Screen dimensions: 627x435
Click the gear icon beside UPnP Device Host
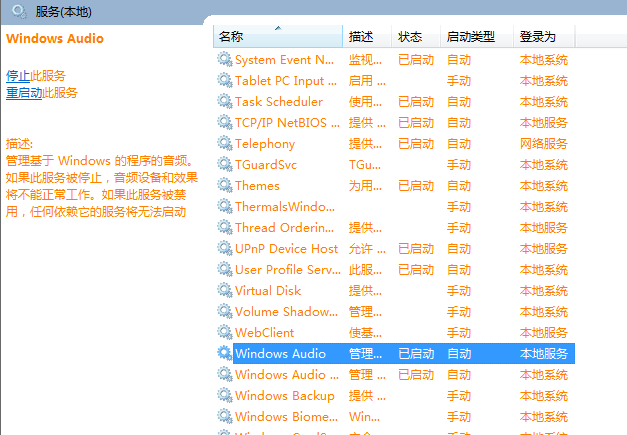tap(225, 248)
